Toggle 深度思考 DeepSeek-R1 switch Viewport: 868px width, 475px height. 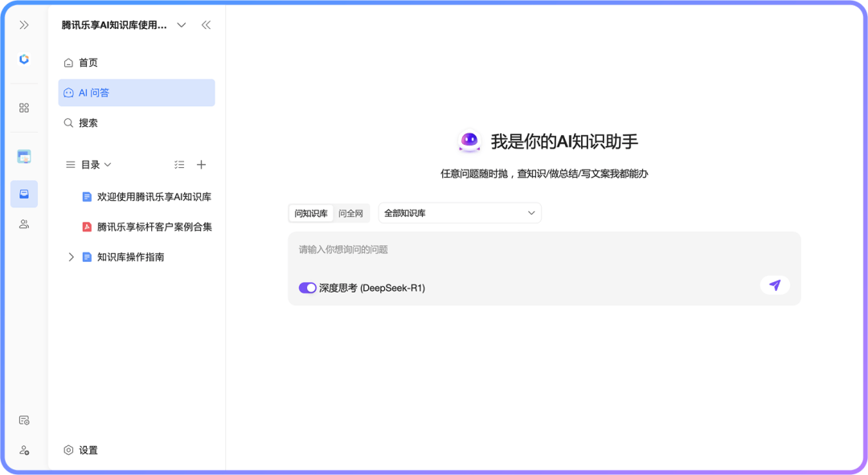tap(307, 288)
